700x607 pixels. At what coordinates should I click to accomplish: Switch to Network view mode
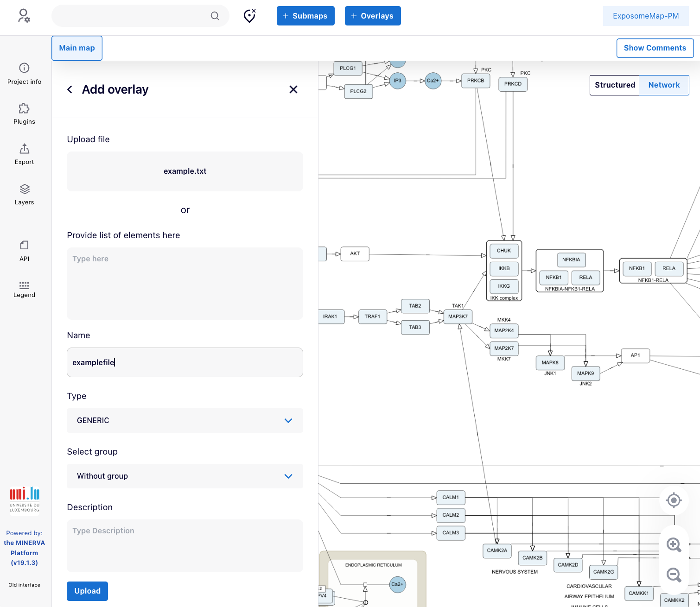(664, 85)
